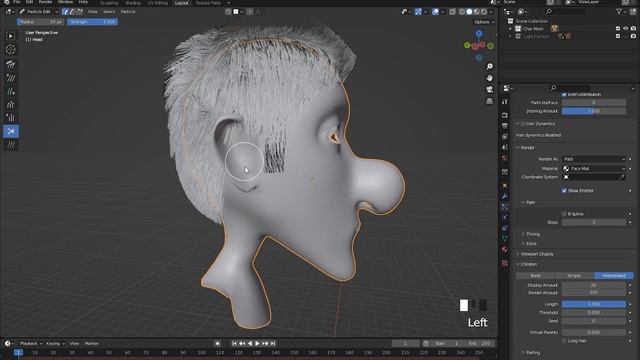Click the eyedropper in Coordinate System field
The width and height of the screenshot is (640, 360).
click(x=622, y=177)
